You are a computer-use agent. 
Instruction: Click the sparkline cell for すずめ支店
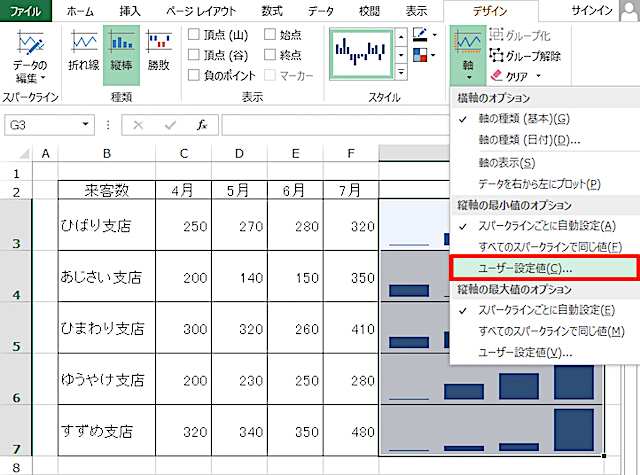491,431
